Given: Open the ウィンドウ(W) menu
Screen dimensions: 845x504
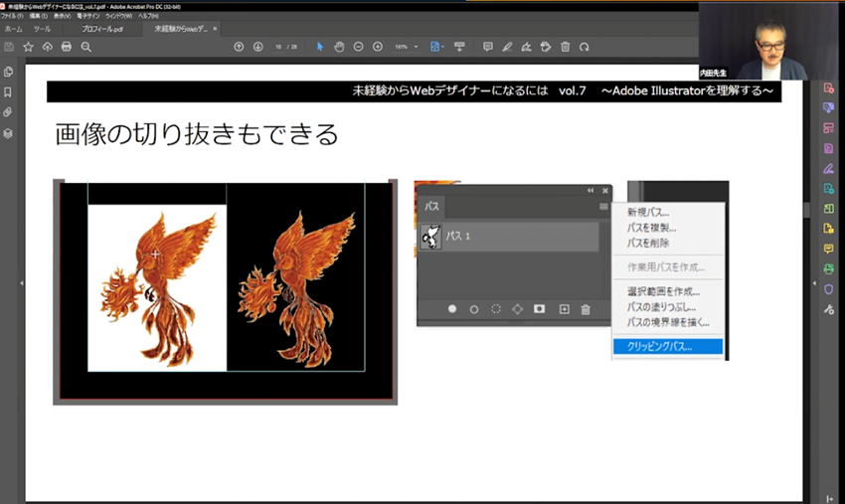Looking at the screenshot, I should 118,16.
